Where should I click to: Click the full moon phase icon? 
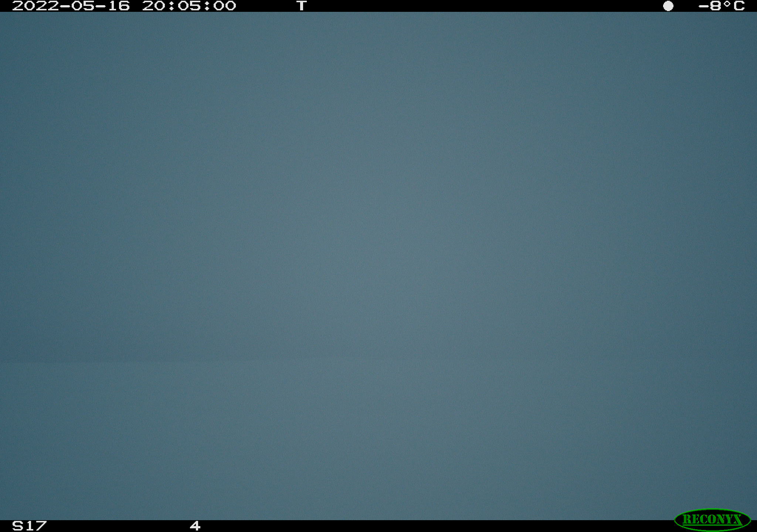[x=668, y=6]
